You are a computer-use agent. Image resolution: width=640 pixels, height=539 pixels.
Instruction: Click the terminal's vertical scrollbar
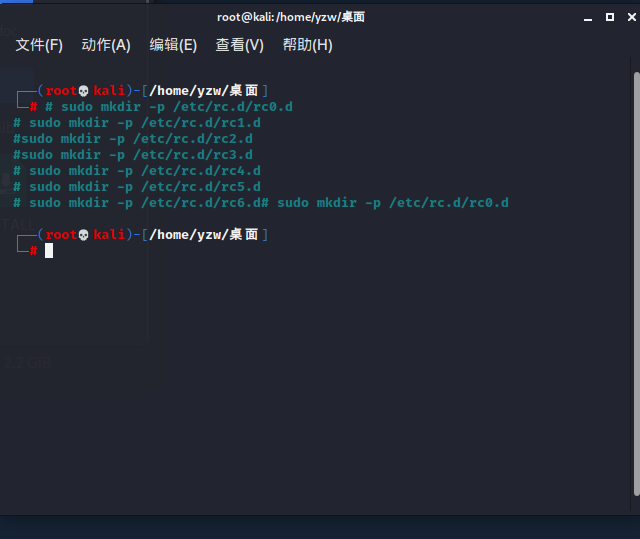point(635,280)
